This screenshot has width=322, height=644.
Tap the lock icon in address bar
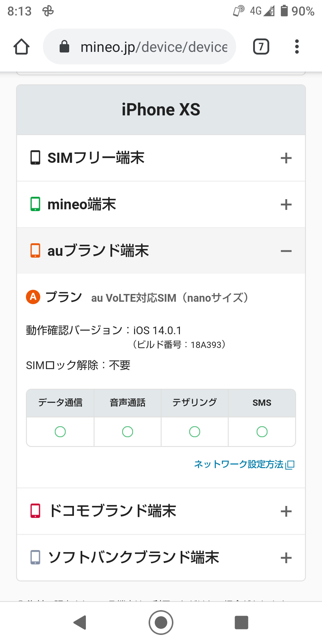pos(64,47)
